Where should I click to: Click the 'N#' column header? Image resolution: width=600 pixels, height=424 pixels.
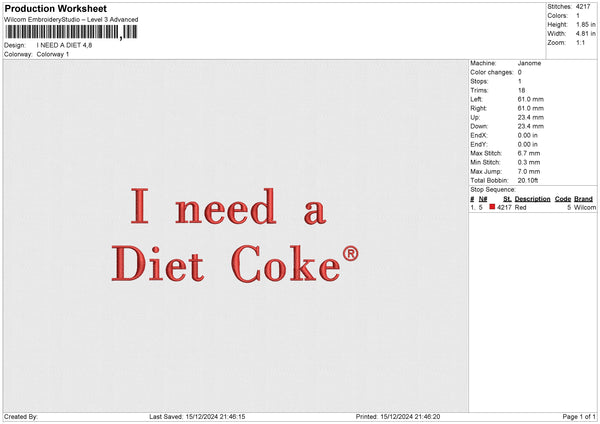tap(483, 199)
